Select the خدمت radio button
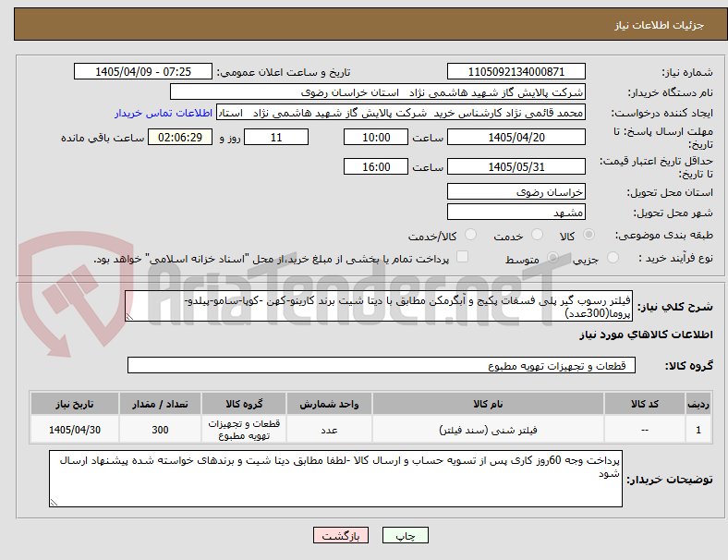 (537, 235)
